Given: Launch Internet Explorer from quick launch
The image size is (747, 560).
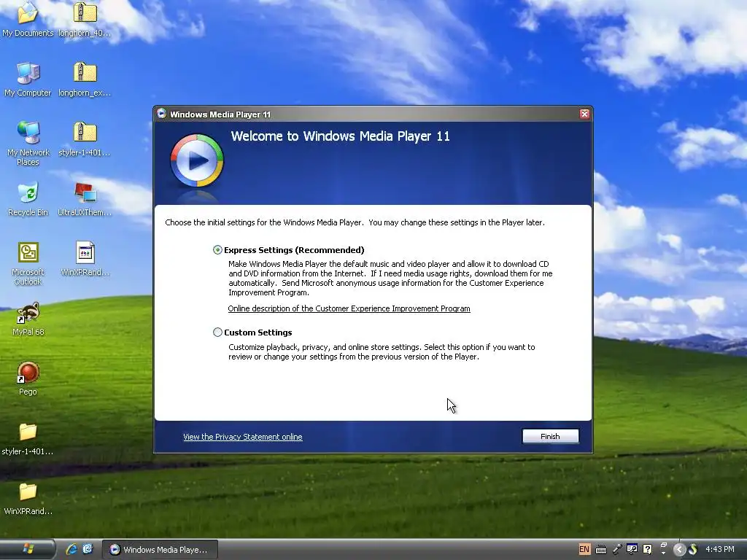Looking at the screenshot, I should pos(71,549).
